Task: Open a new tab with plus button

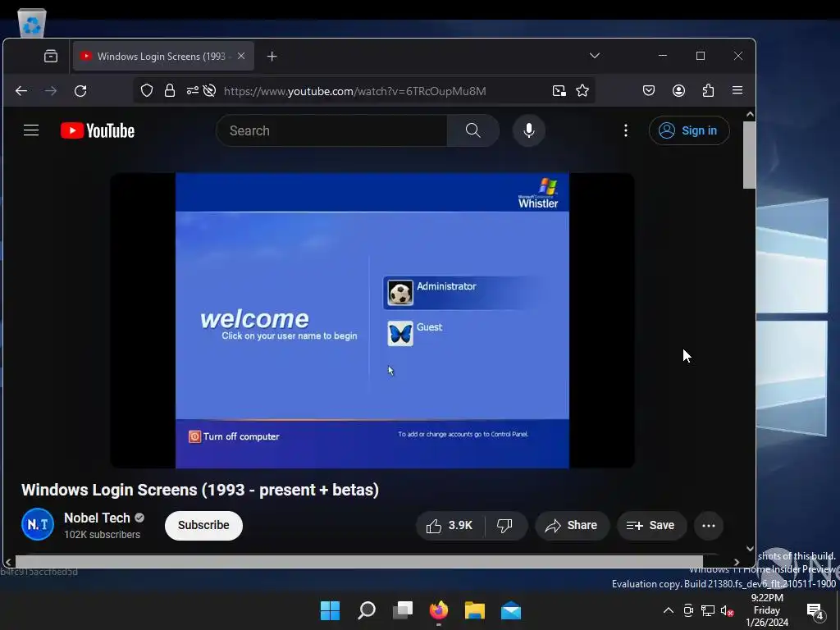Action: click(x=272, y=57)
